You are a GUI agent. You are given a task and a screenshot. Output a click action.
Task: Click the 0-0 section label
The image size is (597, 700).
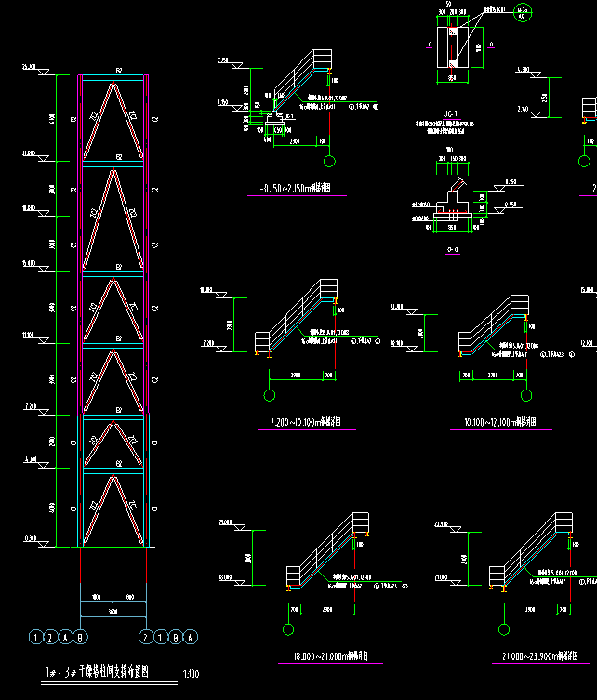(452, 250)
